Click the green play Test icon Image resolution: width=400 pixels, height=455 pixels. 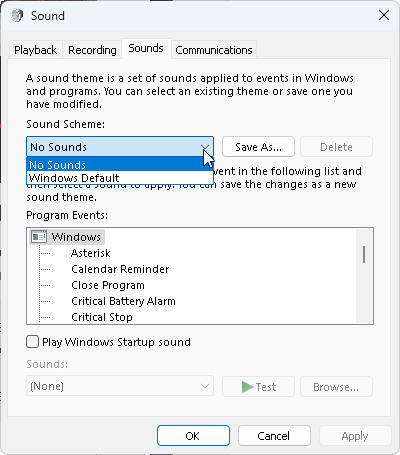pyautogui.click(x=248, y=387)
